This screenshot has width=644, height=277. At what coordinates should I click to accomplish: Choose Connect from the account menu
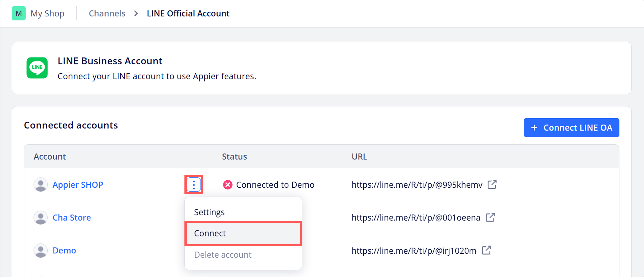click(x=243, y=233)
